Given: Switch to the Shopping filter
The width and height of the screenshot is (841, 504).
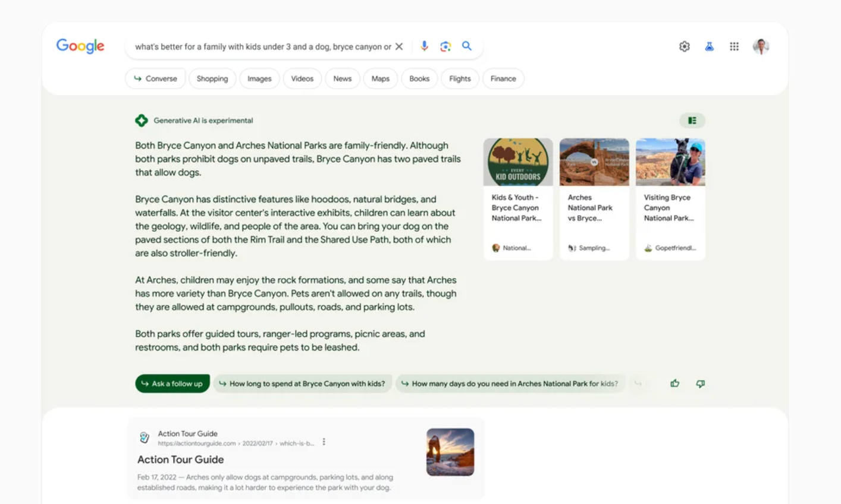Looking at the screenshot, I should point(212,78).
